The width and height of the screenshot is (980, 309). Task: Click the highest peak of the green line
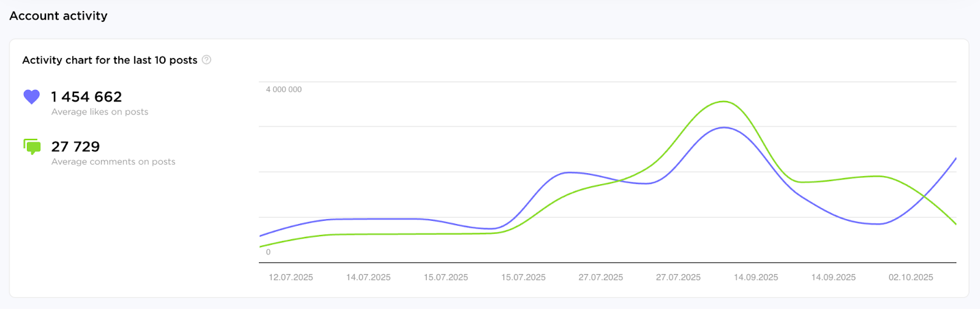724,102
